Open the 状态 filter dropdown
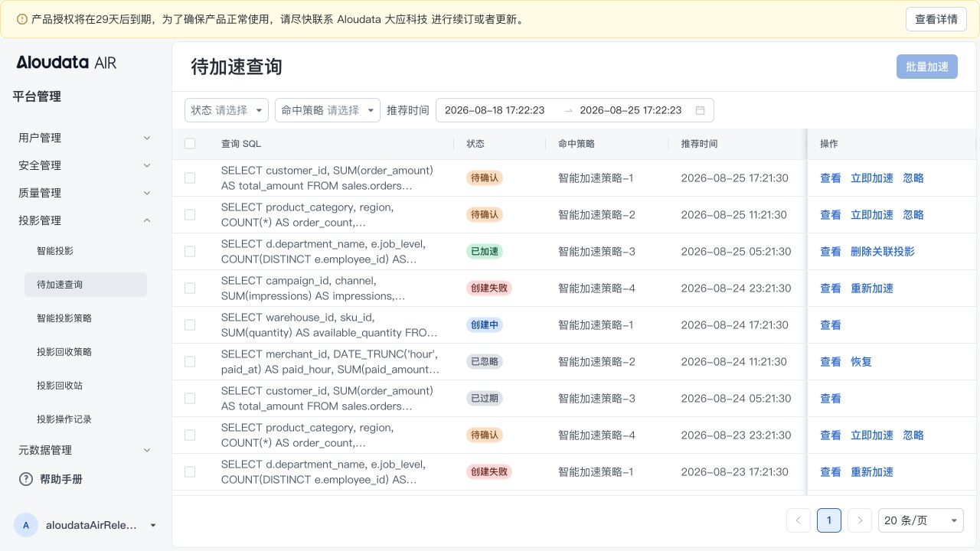 click(227, 110)
